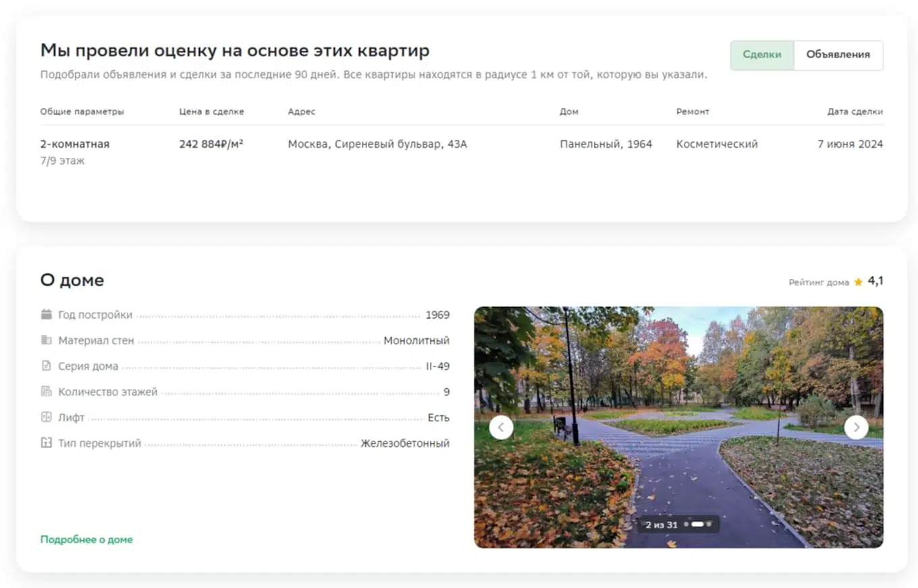Click the Ремонт column header

[x=693, y=111]
